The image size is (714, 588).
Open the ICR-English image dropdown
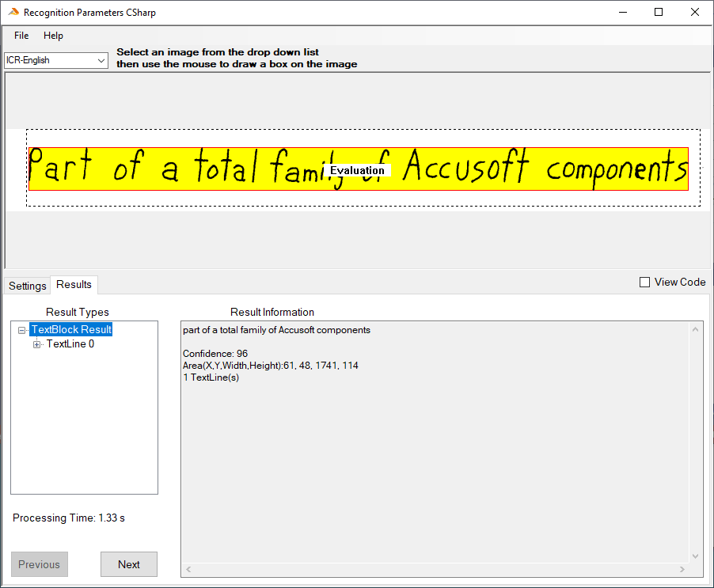point(56,60)
